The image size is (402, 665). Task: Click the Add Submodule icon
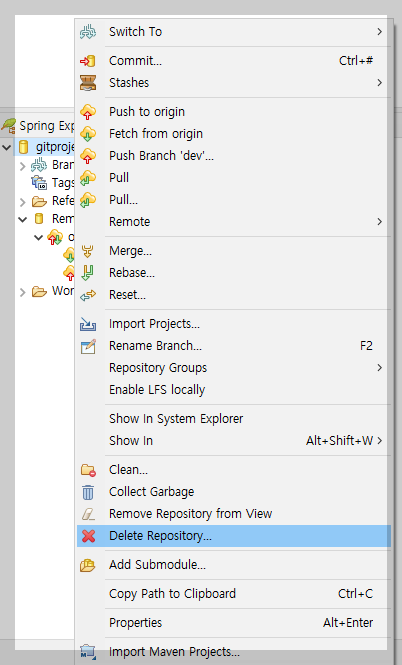(x=88, y=565)
